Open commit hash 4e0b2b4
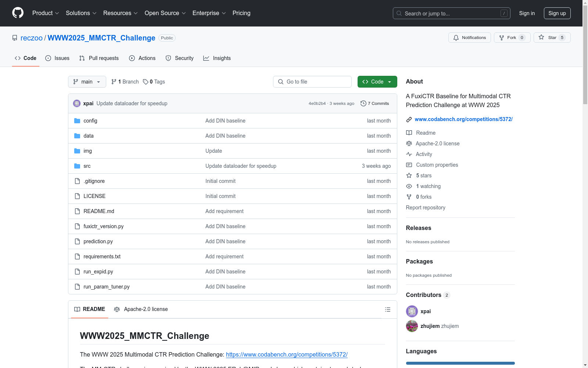Viewport: 588px width, 368px height. (x=317, y=103)
